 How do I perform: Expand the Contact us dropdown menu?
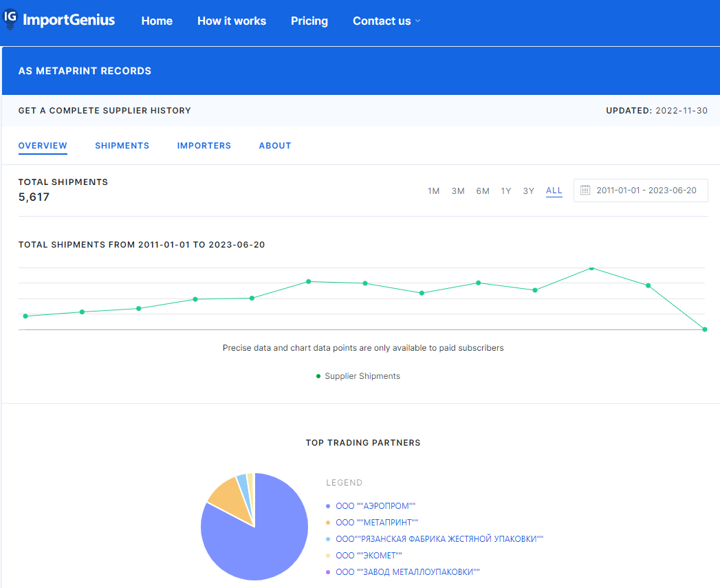tap(386, 21)
